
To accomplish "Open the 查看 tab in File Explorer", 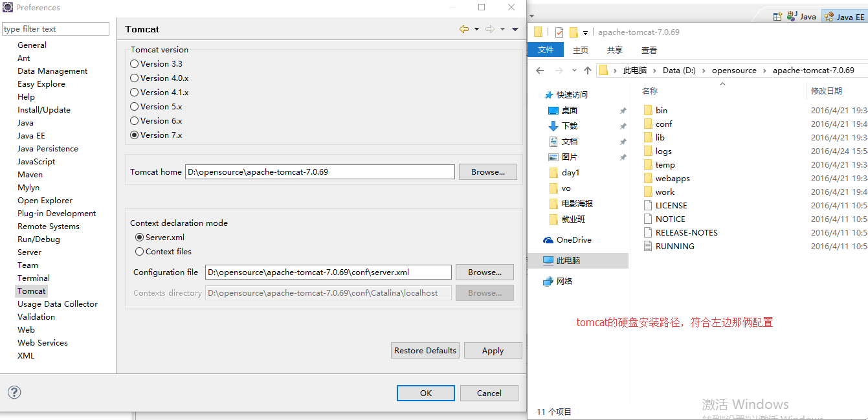I will 649,50.
